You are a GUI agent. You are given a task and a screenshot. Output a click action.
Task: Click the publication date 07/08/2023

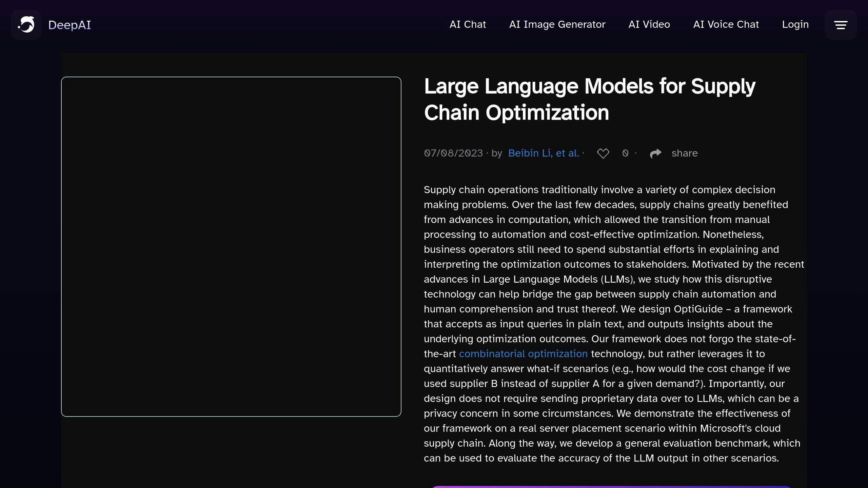[453, 153]
